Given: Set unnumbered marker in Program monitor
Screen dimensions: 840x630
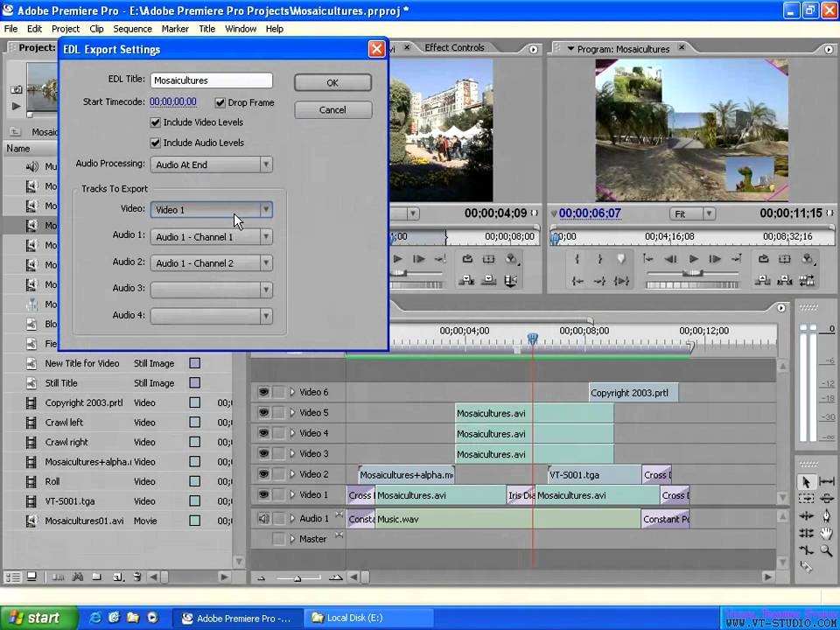Looking at the screenshot, I should point(621,259).
